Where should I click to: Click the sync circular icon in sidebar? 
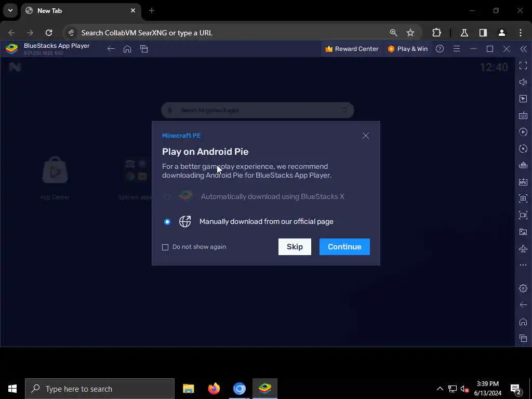pyautogui.click(x=523, y=149)
